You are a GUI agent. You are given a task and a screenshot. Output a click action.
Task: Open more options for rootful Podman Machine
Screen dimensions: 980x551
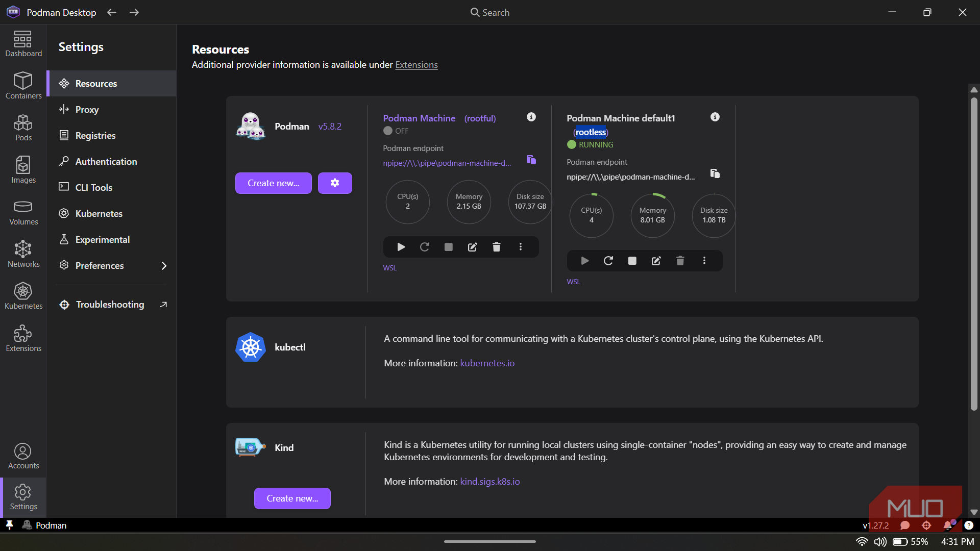(521, 247)
